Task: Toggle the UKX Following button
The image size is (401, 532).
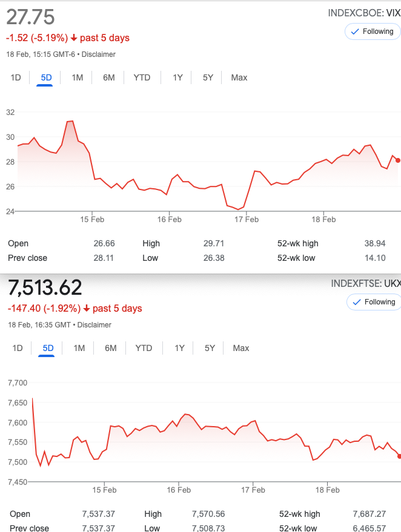Action: click(x=374, y=302)
